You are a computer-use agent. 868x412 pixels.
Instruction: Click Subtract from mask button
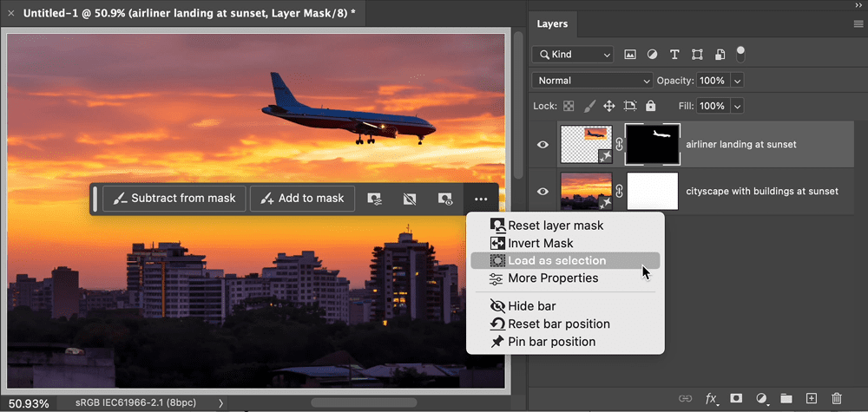tap(174, 199)
